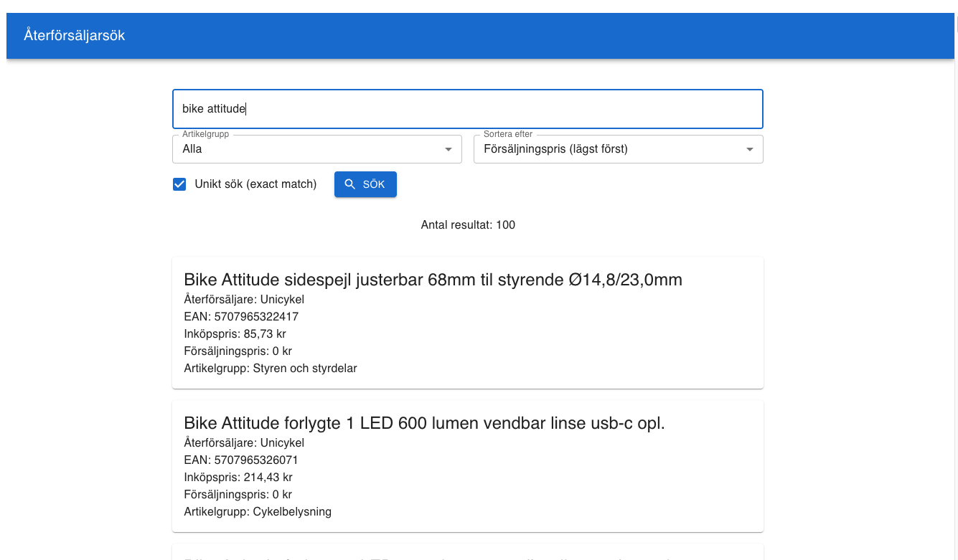
Task: Click EAN: 5707965322417 text
Action: point(241,316)
